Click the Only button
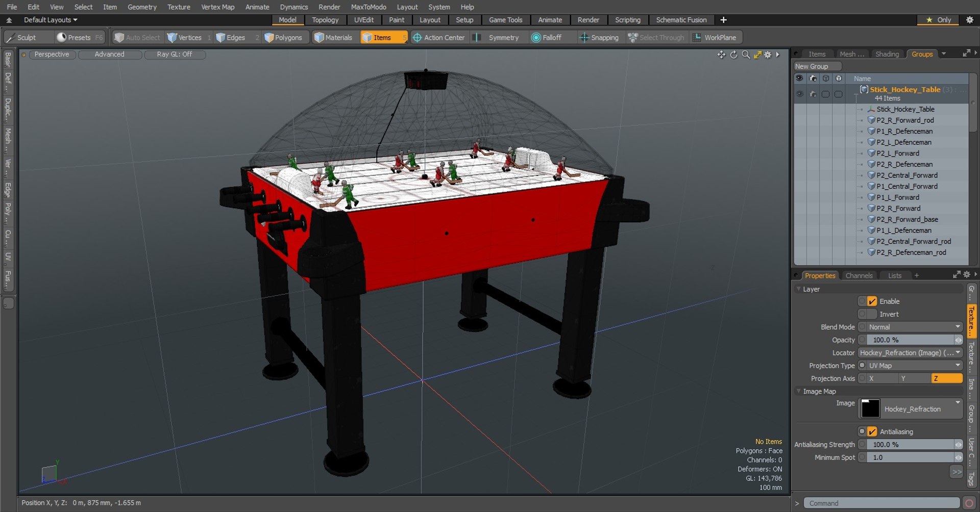Screen dimensions: 980x512 (x=938, y=20)
